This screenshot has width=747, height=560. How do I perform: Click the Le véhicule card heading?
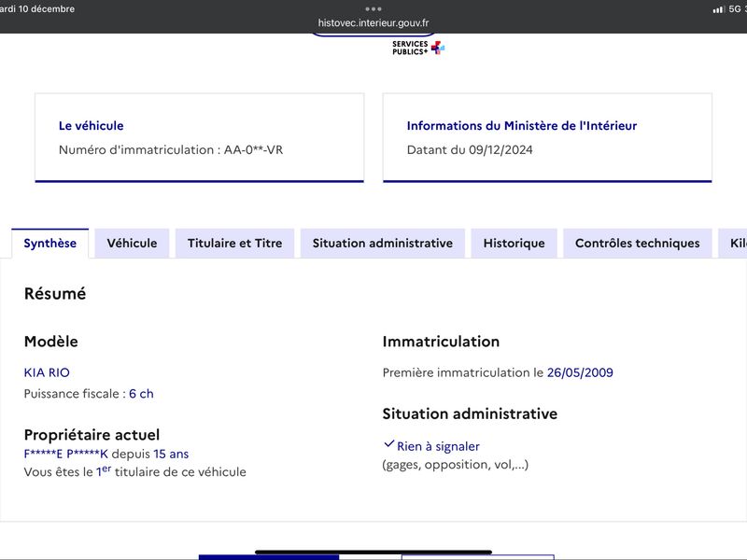(x=91, y=126)
